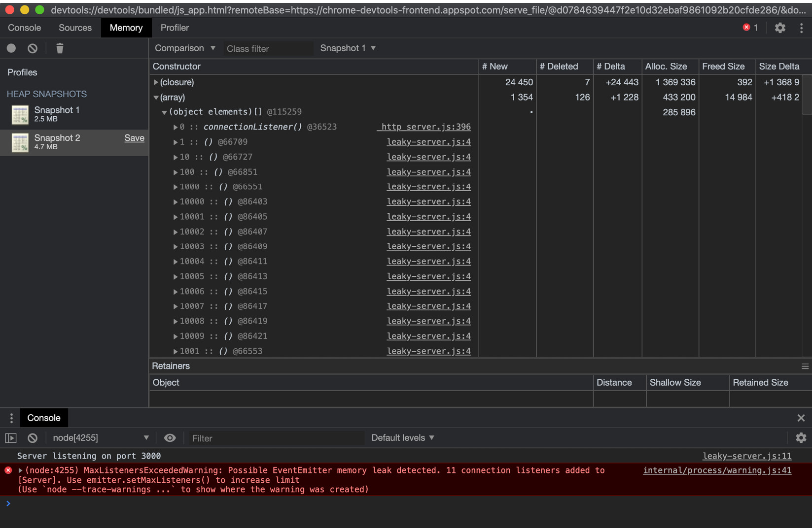This screenshot has width=812, height=531.
Task: Open DevTools settings with the gear icon
Action: (x=779, y=28)
